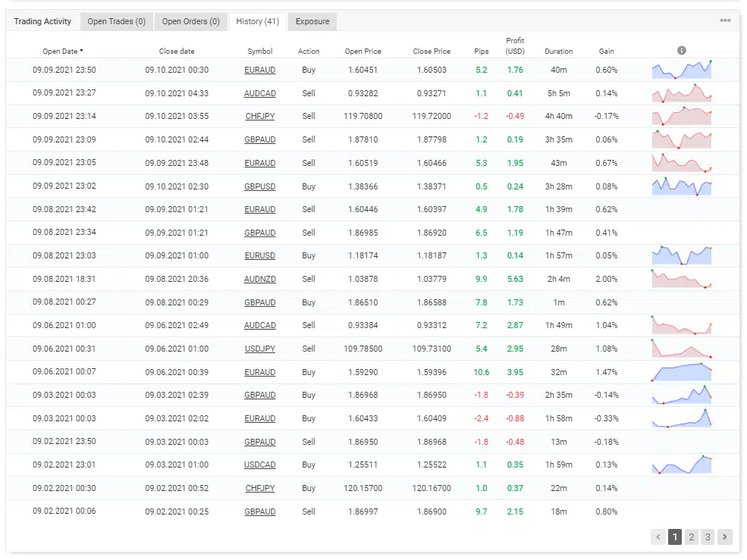Select open date 09.08.2021 18:31
Screen dimensions: 747x560
pyautogui.click(x=64, y=279)
